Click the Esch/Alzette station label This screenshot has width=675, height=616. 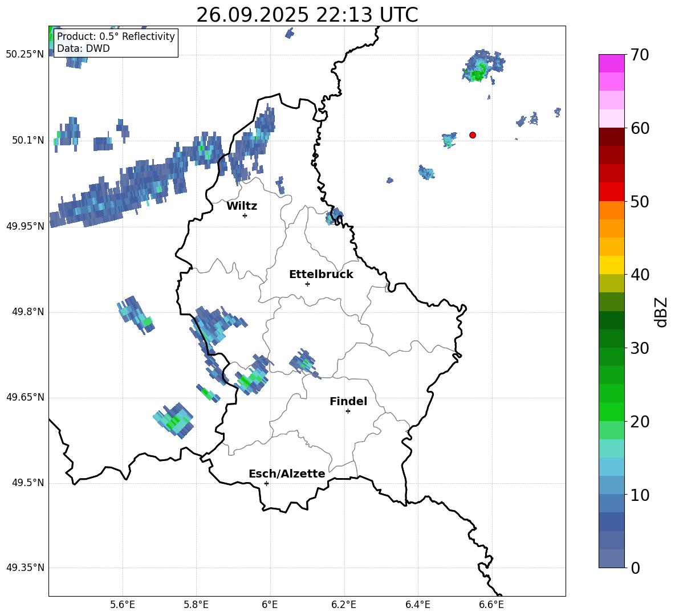[287, 474]
